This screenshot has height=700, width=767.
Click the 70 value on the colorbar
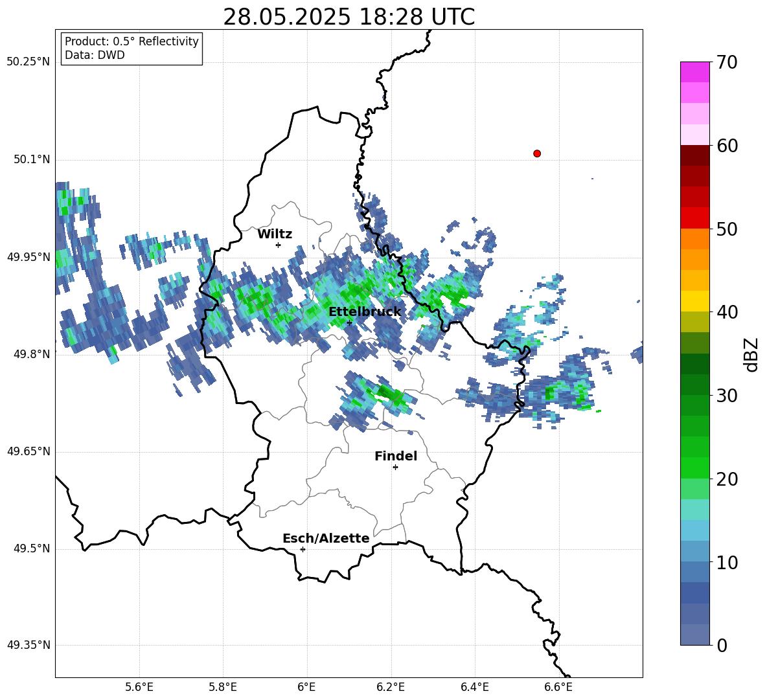tap(726, 63)
